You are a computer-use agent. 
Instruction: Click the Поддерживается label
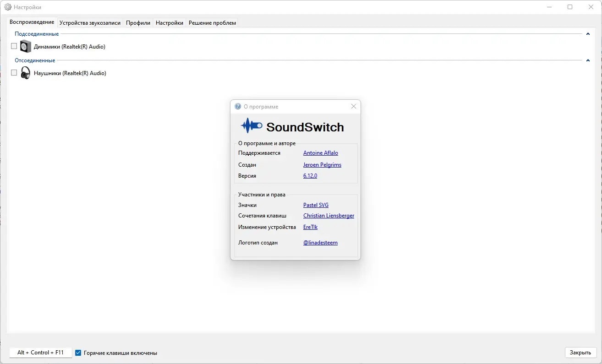(259, 153)
